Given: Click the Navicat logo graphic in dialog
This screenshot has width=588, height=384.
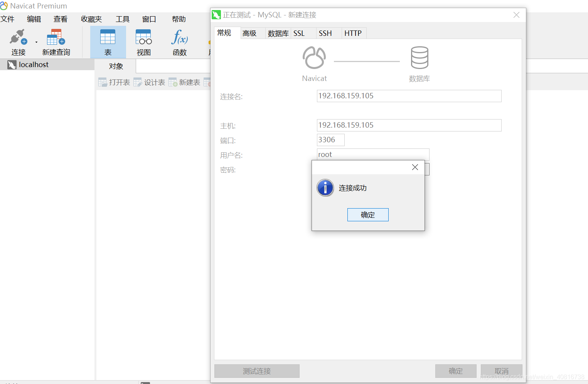Looking at the screenshot, I should (314, 58).
